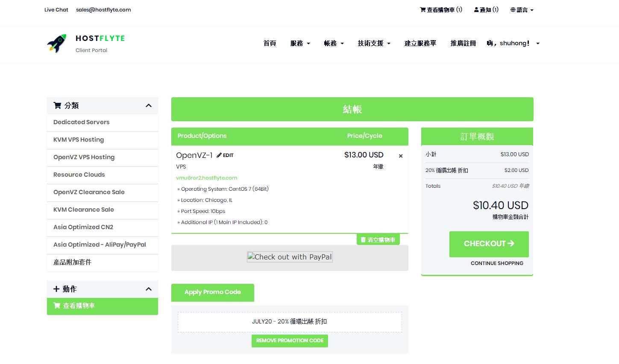Viewport: 619px width, 364px height.
Task: Open the 語言 language dropdown
Action: tap(522, 10)
